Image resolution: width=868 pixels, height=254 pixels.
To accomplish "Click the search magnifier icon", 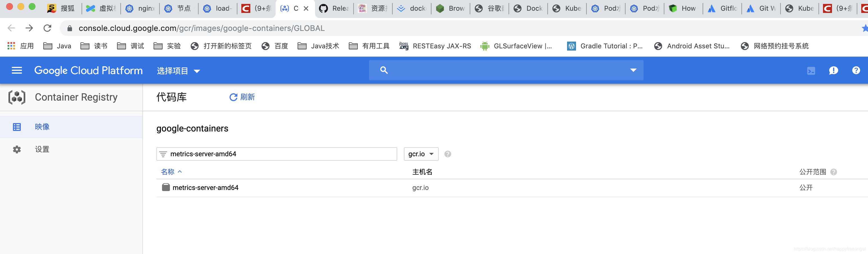I will pyautogui.click(x=384, y=70).
